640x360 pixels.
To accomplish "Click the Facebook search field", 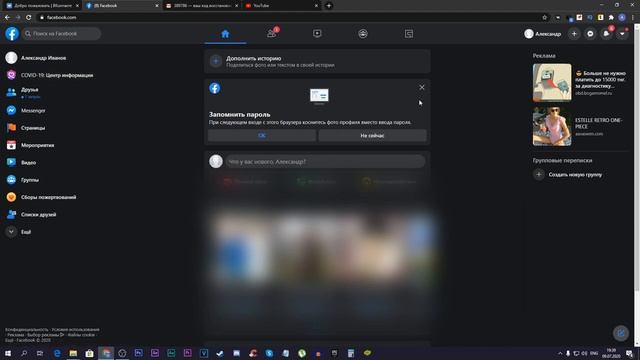I will (61, 33).
